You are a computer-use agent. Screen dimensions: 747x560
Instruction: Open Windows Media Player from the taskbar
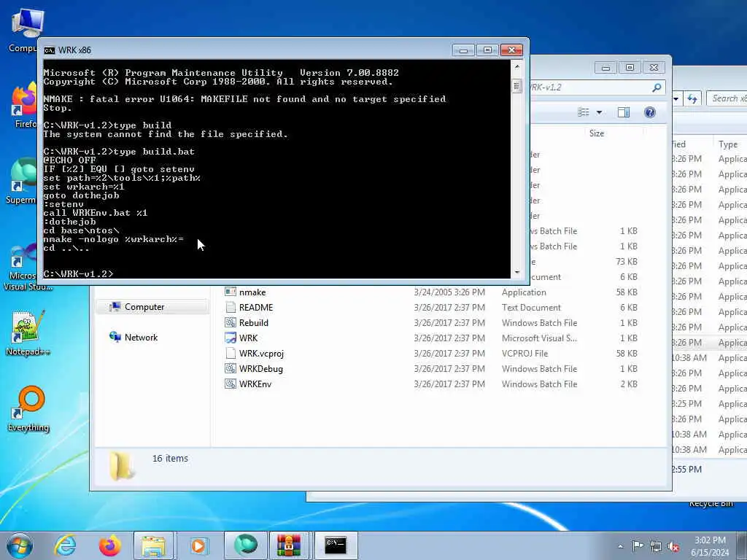(198, 545)
